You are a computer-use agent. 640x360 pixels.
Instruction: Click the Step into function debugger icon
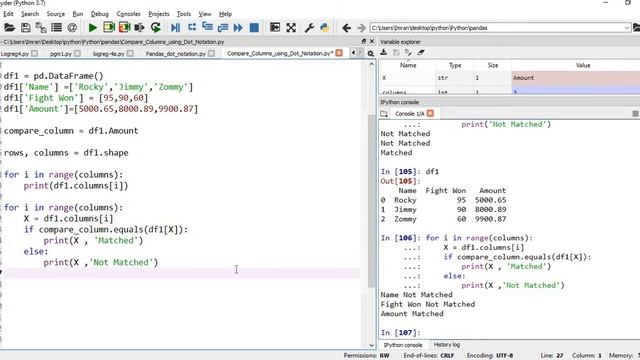click(x=207, y=28)
